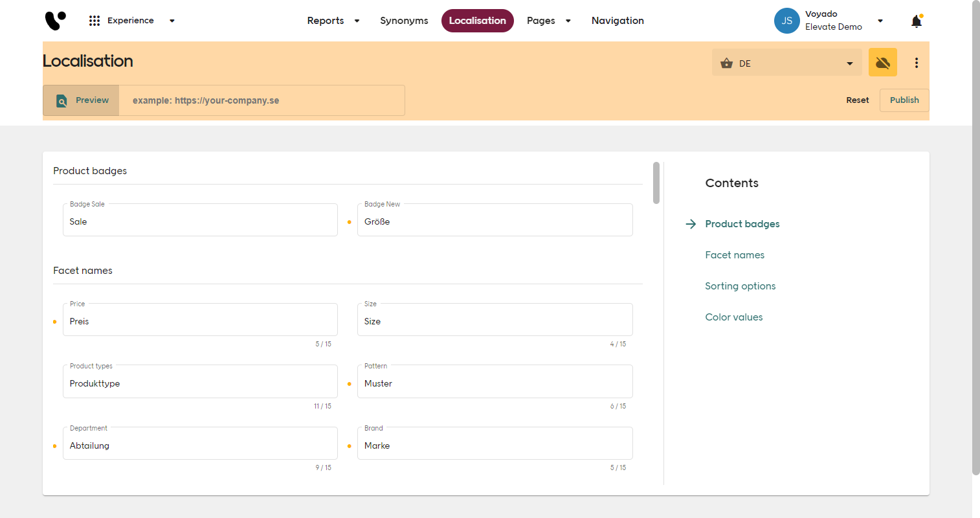
Task: Open the Voyado Elevate Demo account dropdown
Action: coord(880,21)
